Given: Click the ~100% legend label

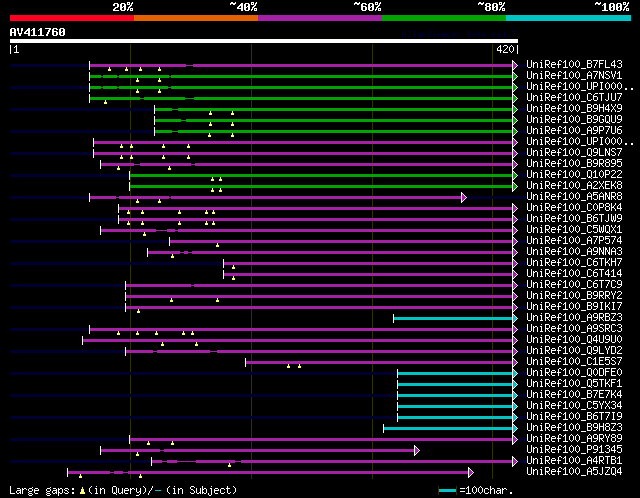Looking at the screenshot, I should click(x=612, y=7).
